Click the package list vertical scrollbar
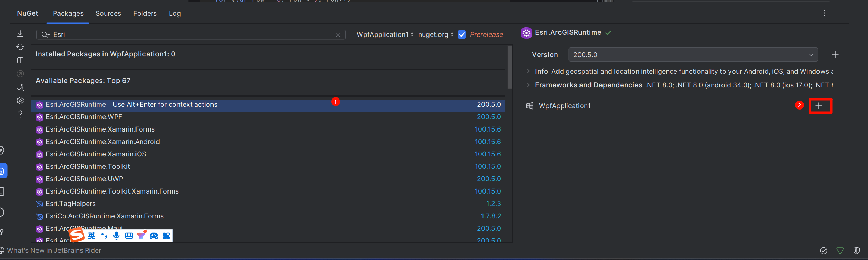This screenshot has width=868, height=260. click(x=510, y=67)
